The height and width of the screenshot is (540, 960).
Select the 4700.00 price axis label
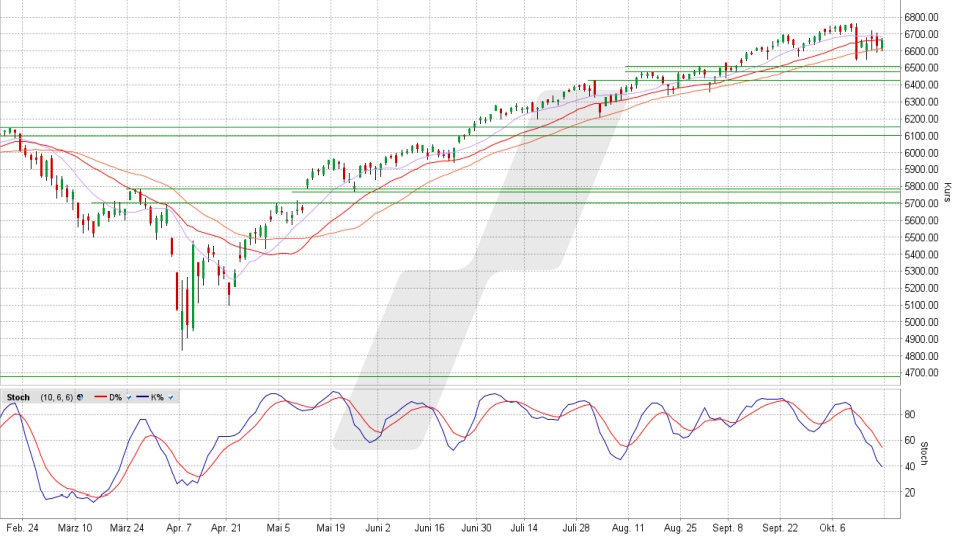click(919, 373)
